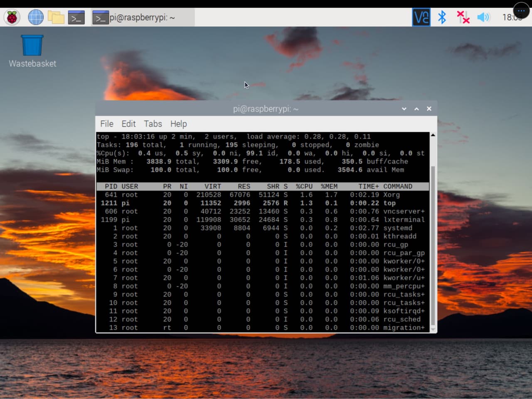Click the terminal scrollbar up arrow
The image size is (532, 399).
click(433, 135)
